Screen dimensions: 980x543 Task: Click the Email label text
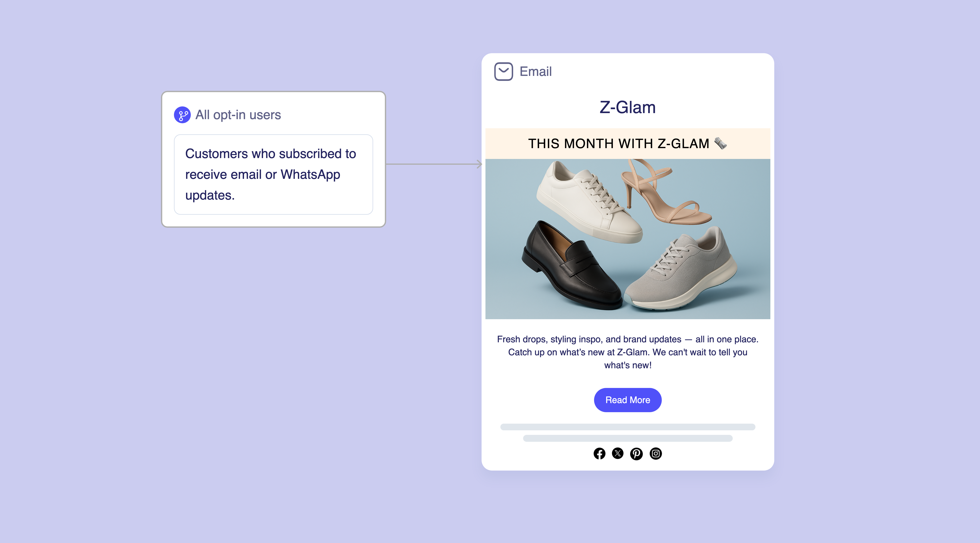536,72
